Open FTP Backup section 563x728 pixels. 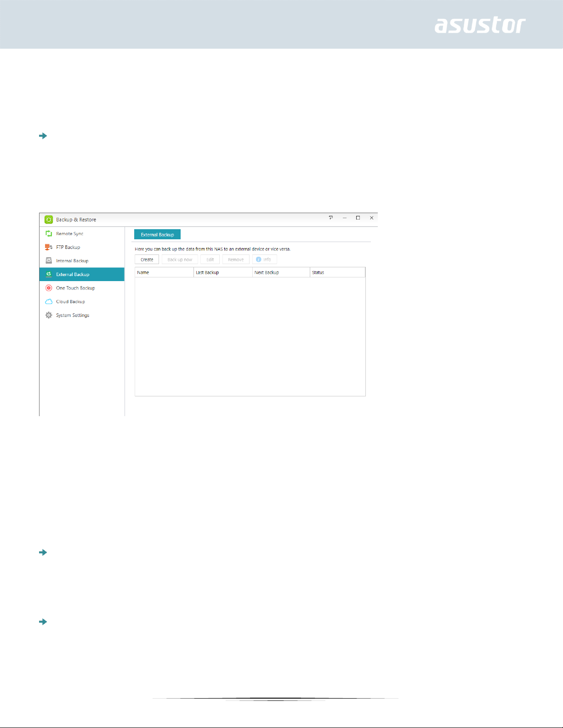[82, 247]
